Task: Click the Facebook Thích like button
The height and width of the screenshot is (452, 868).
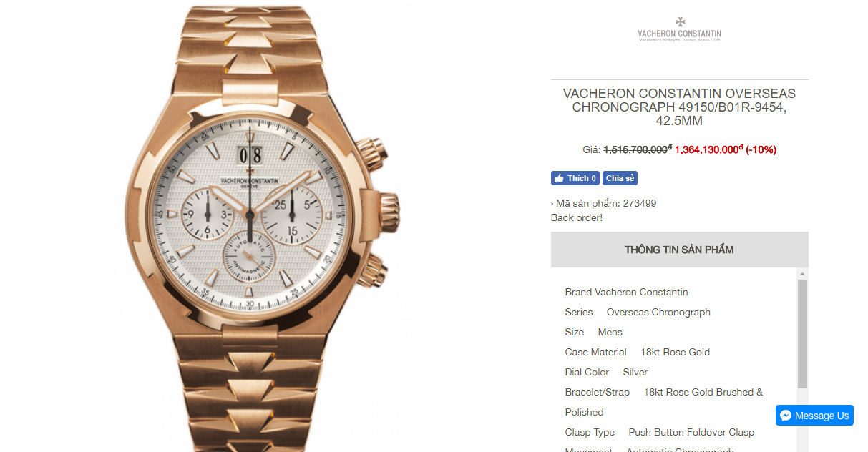Action: 575,178
